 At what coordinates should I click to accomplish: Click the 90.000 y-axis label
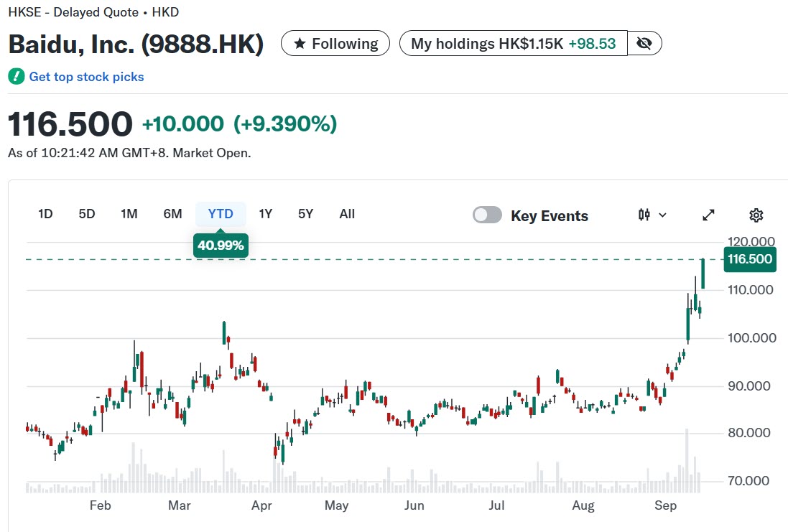(748, 386)
